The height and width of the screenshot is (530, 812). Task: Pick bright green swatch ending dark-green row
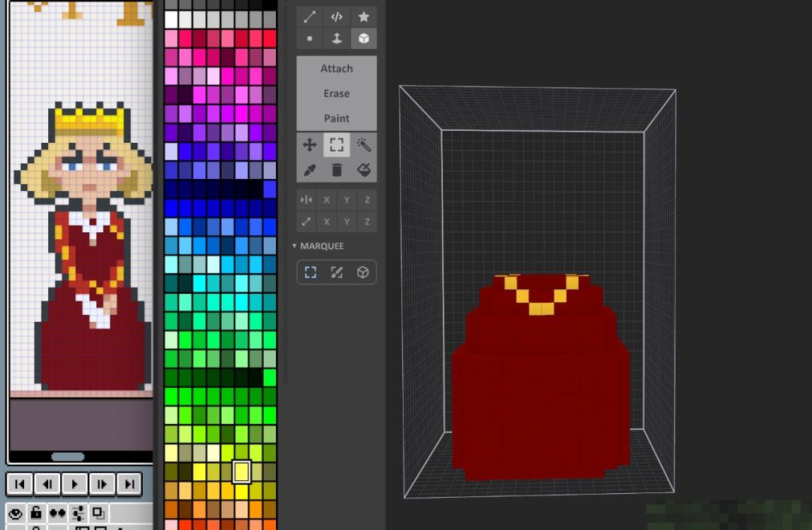[269, 378]
